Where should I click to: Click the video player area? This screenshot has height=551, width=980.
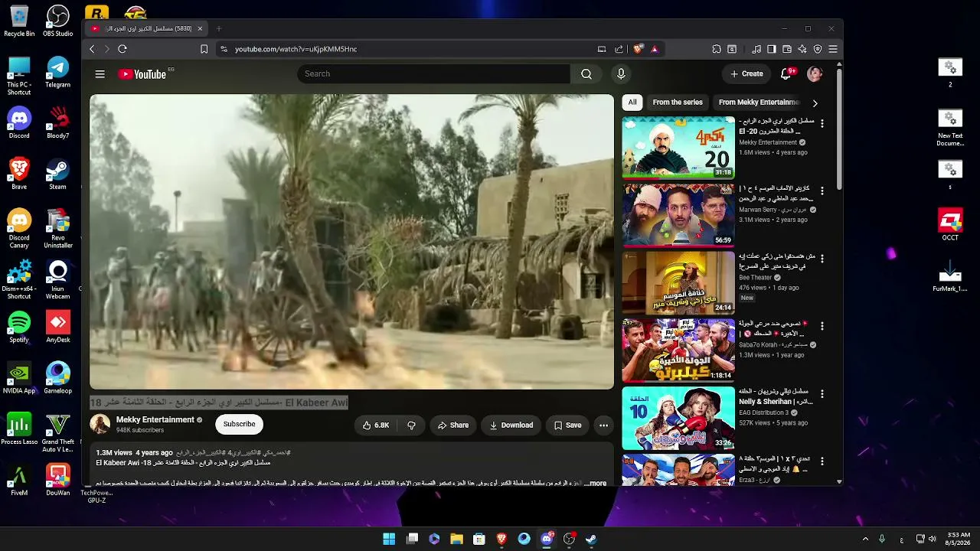[351, 242]
